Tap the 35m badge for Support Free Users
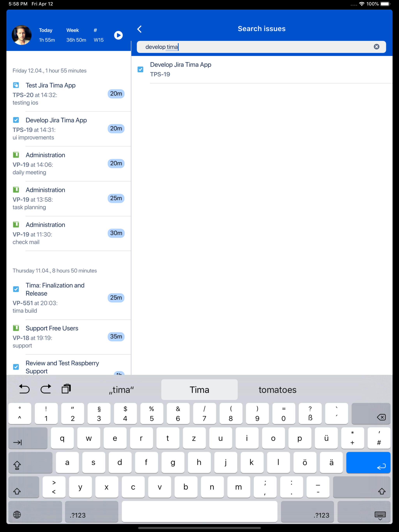The height and width of the screenshot is (532, 399). click(116, 337)
